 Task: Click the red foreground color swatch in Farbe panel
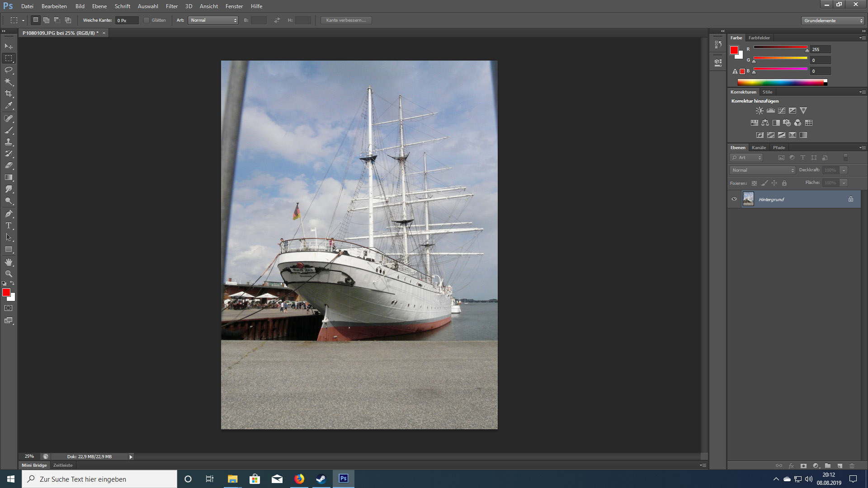[734, 50]
